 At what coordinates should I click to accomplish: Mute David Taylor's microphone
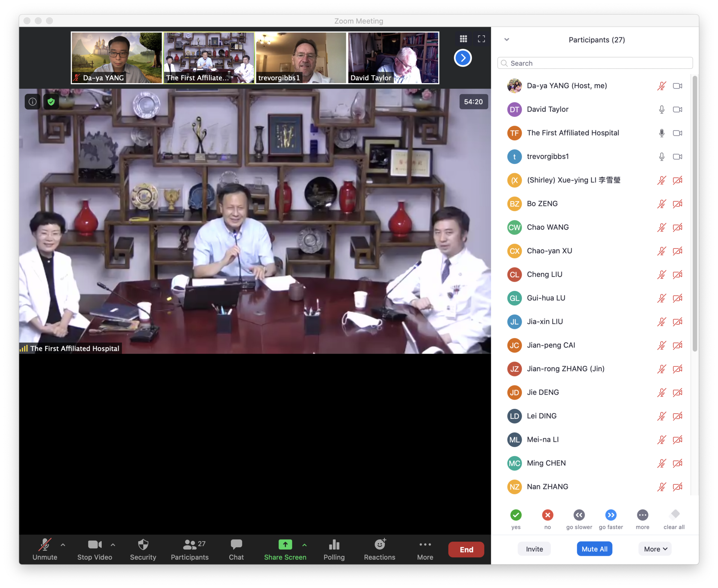click(662, 110)
